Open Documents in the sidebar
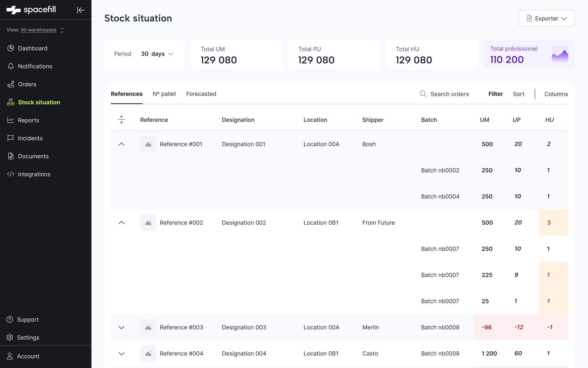 point(33,156)
